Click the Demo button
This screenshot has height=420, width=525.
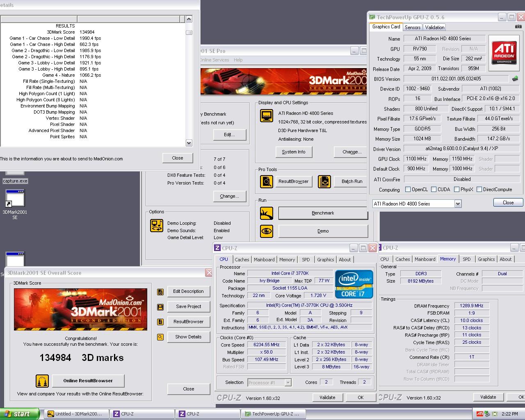click(x=323, y=231)
